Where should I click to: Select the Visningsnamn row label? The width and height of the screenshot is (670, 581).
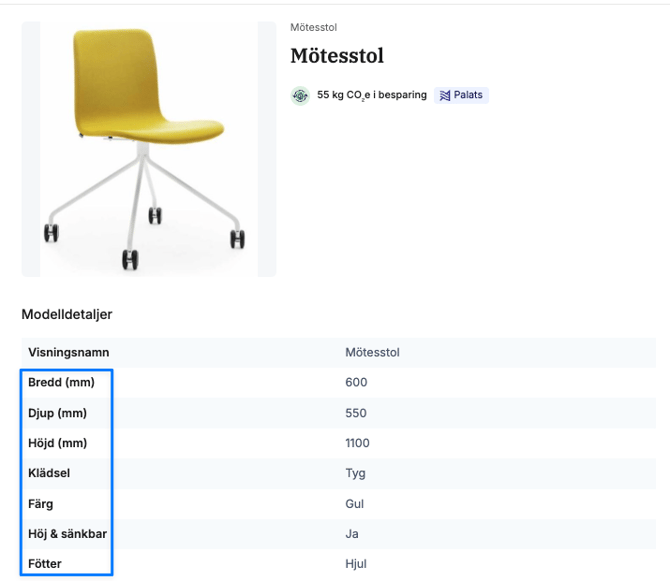click(69, 352)
